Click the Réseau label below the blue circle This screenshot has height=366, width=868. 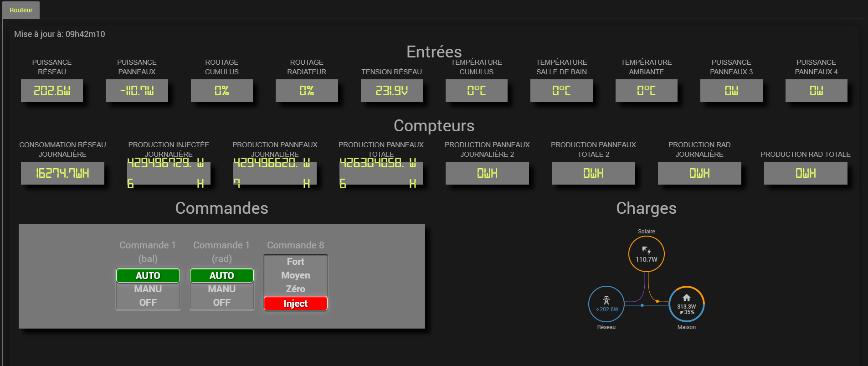pos(606,327)
